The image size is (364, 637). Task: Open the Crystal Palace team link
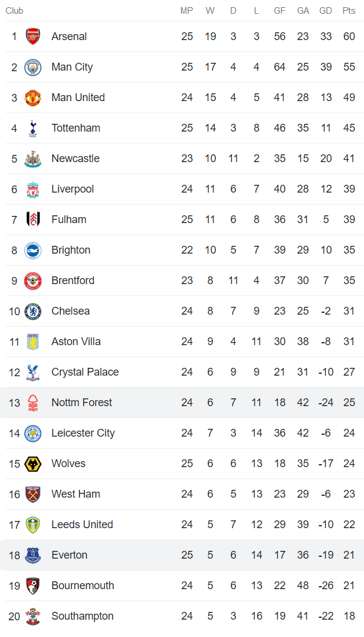pos(85,372)
